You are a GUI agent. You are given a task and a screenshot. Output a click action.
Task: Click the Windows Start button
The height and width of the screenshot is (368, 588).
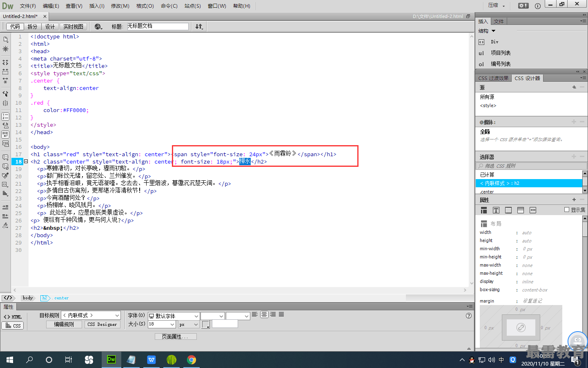[10, 359]
